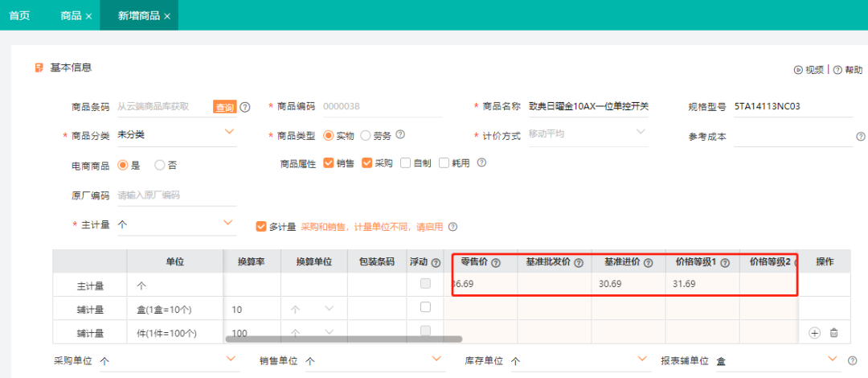
Task: Switch to the 首页 tab
Action: (x=19, y=15)
